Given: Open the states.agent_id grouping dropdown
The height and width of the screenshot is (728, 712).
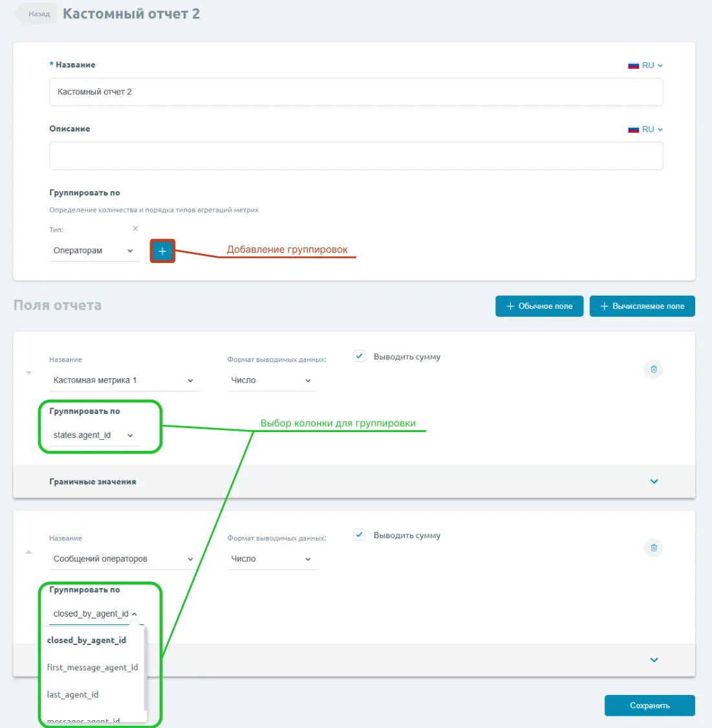Looking at the screenshot, I should click(x=94, y=435).
